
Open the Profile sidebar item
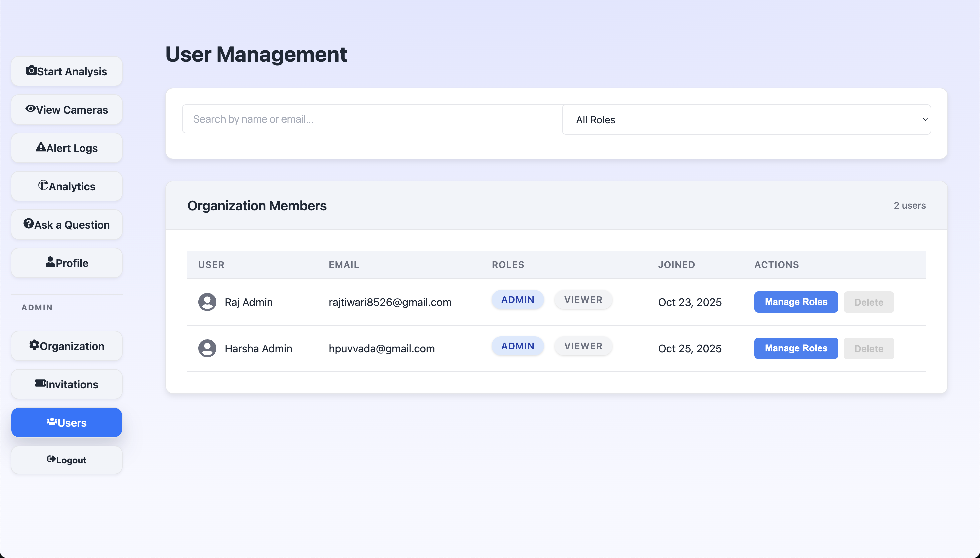67,263
